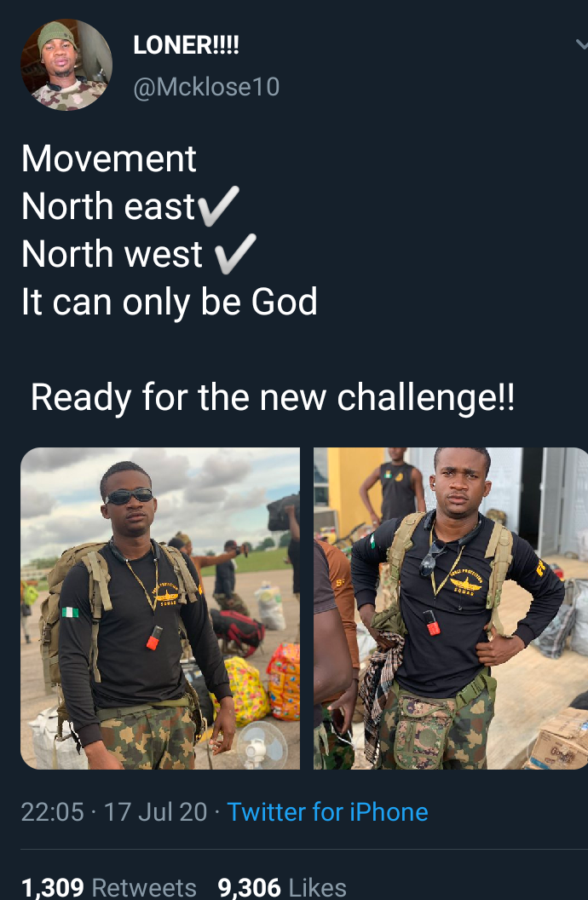Tap the white fan in left photo
Viewport: 588px width, 900px height.
(262, 744)
